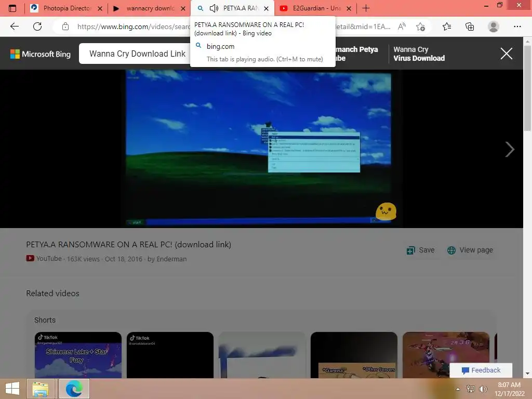Open File Explorer from the taskbar
Viewport: 532px width, 399px height.
(x=41, y=389)
